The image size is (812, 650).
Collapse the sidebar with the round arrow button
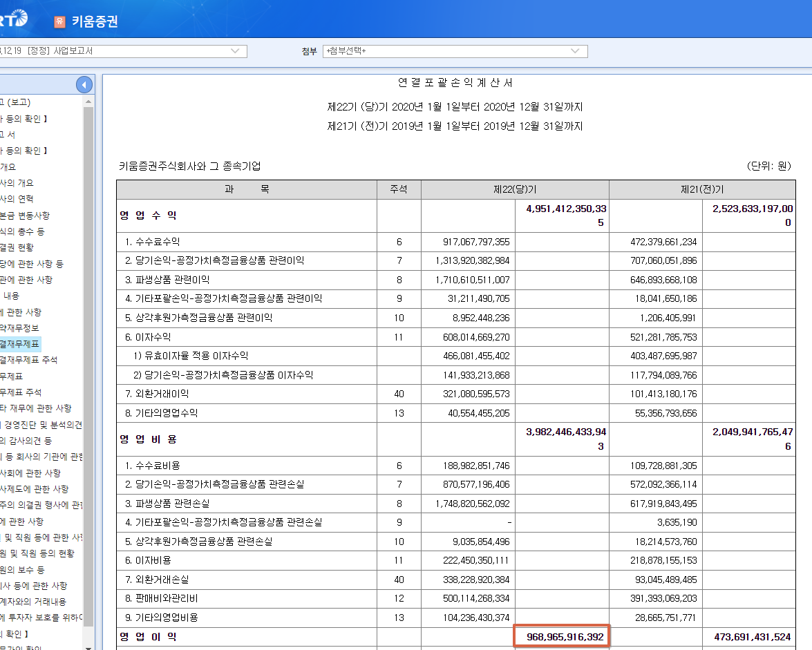point(84,84)
